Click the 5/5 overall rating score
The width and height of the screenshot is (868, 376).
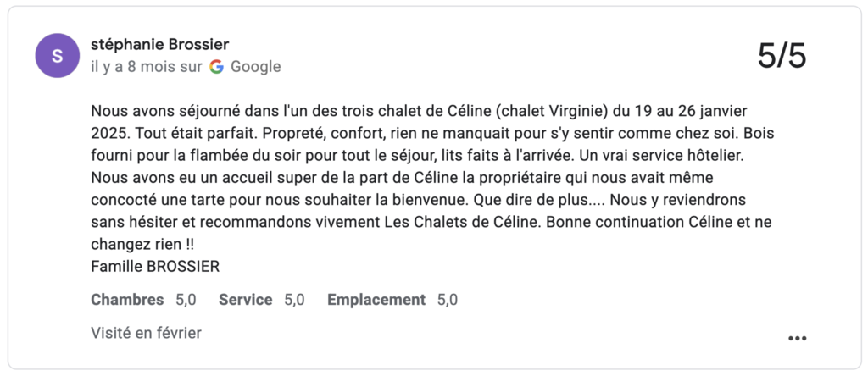tap(782, 56)
